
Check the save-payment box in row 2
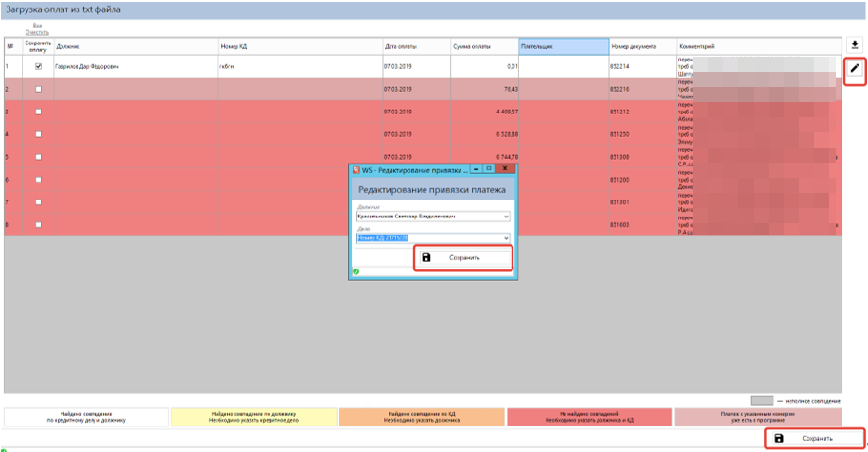38,89
